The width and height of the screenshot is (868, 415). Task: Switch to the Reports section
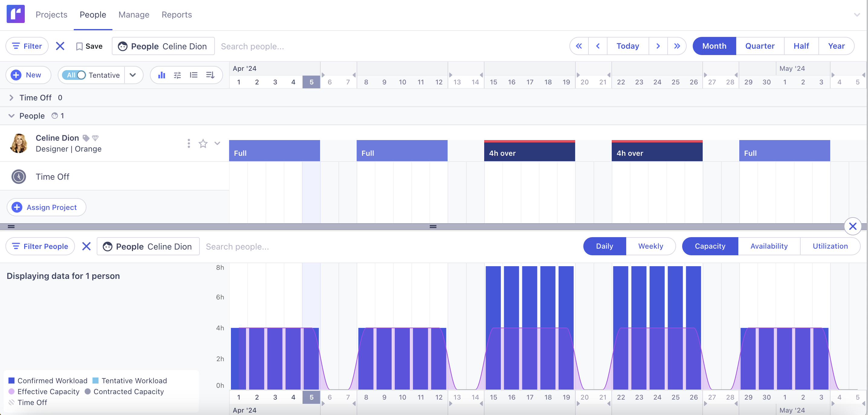pos(177,15)
